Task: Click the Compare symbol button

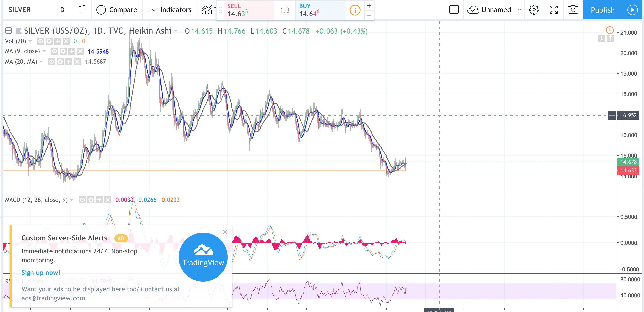Action: 117,10
